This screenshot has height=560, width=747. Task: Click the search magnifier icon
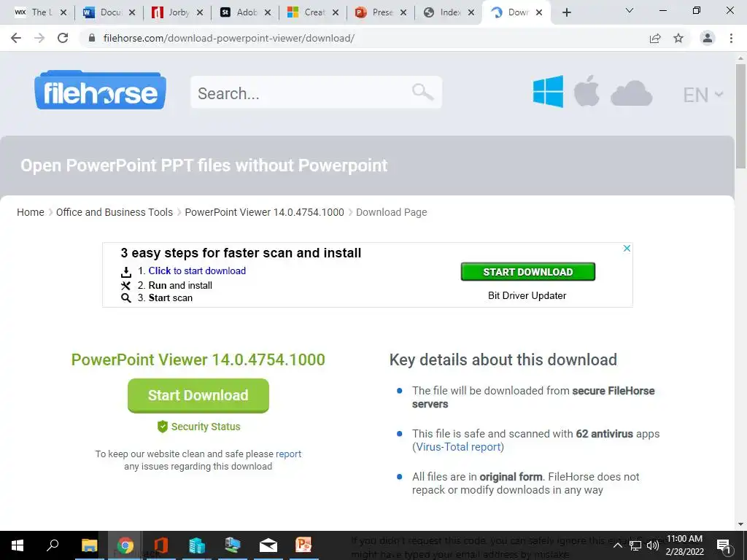(422, 92)
